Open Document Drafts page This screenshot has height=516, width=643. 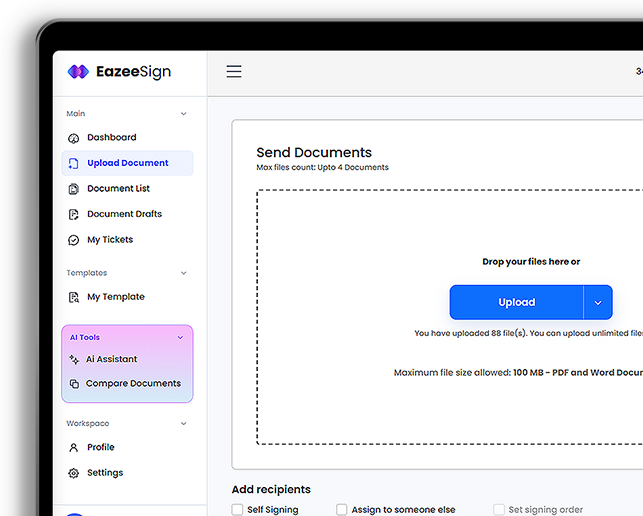[127, 214]
